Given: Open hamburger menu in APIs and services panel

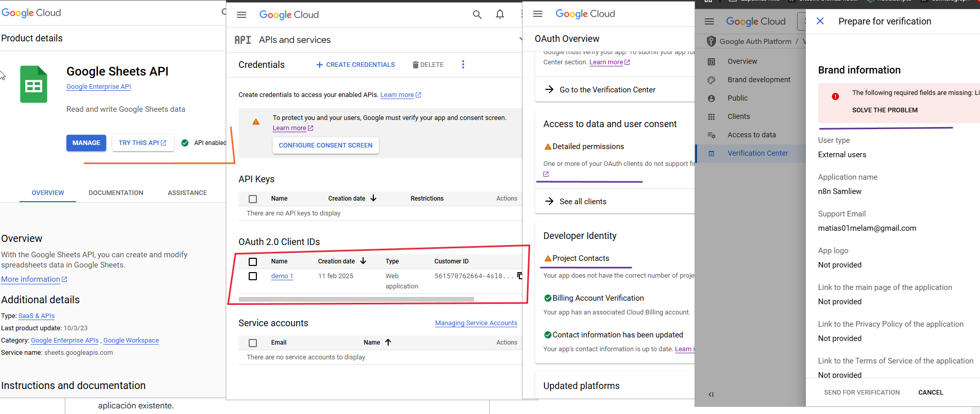Looking at the screenshot, I should click(242, 15).
